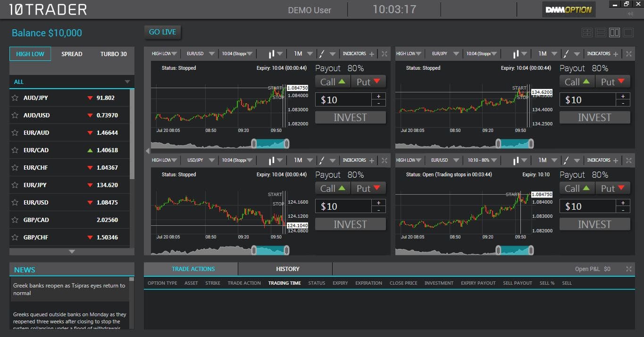The height and width of the screenshot is (337, 644).
Task: Select drawing tool in top-left EUR/USD chart
Action: click(322, 54)
